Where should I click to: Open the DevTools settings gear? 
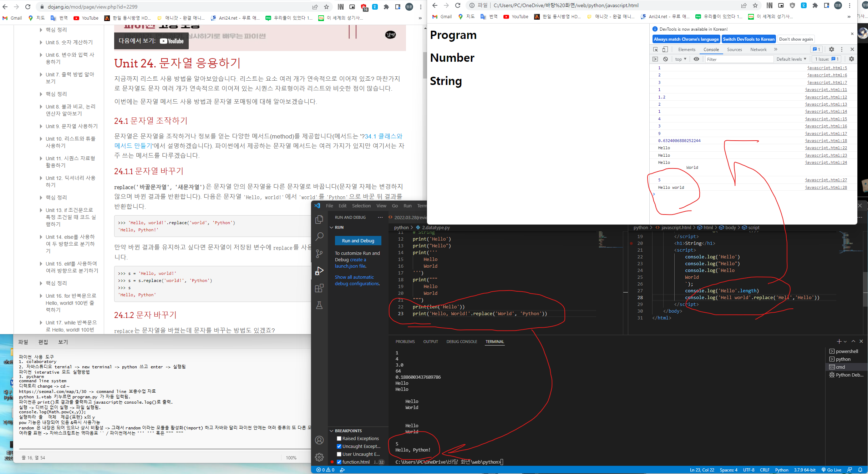(831, 50)
